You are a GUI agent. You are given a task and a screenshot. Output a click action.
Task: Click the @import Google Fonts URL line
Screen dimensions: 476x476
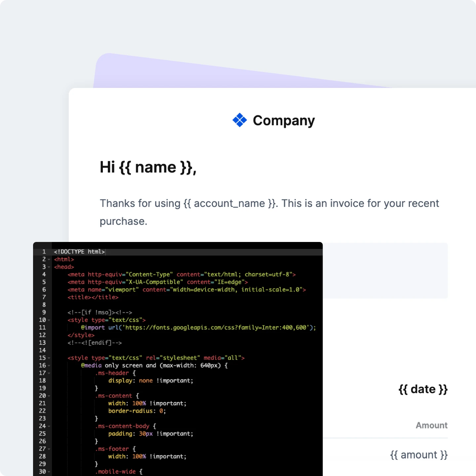click(x=198, y=328)
